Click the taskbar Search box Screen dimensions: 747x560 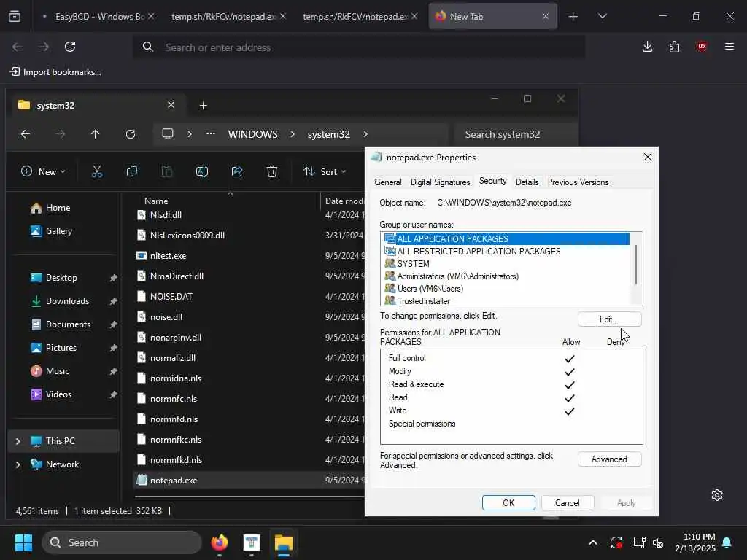point(122,542)
